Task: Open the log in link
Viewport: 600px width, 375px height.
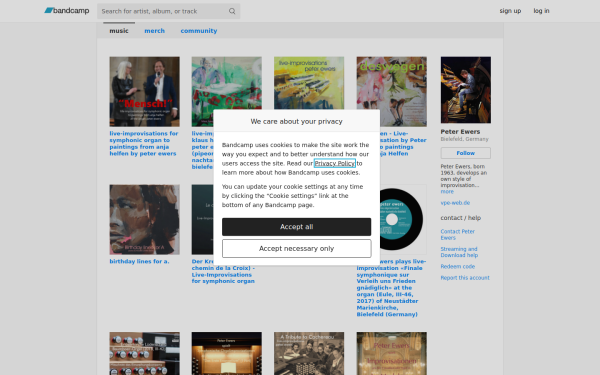Action: tap(541, 11)
